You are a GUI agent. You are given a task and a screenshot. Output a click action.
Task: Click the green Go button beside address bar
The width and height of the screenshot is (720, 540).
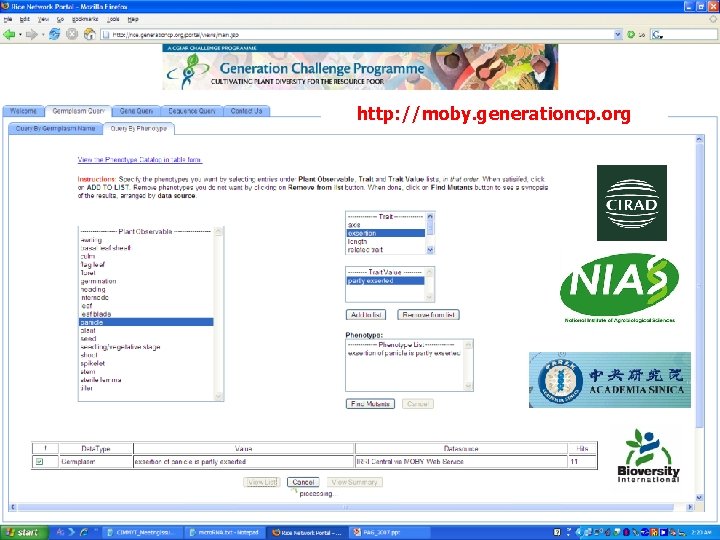(631, 34)
